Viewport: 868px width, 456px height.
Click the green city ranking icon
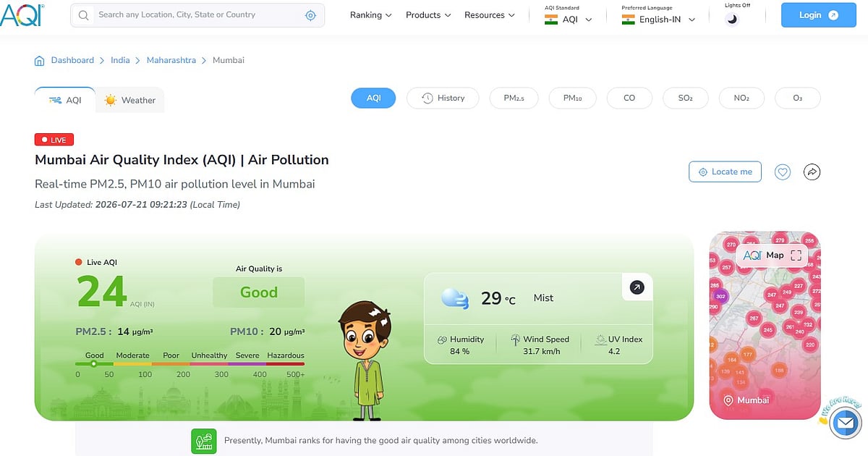[x=204, y=441]
